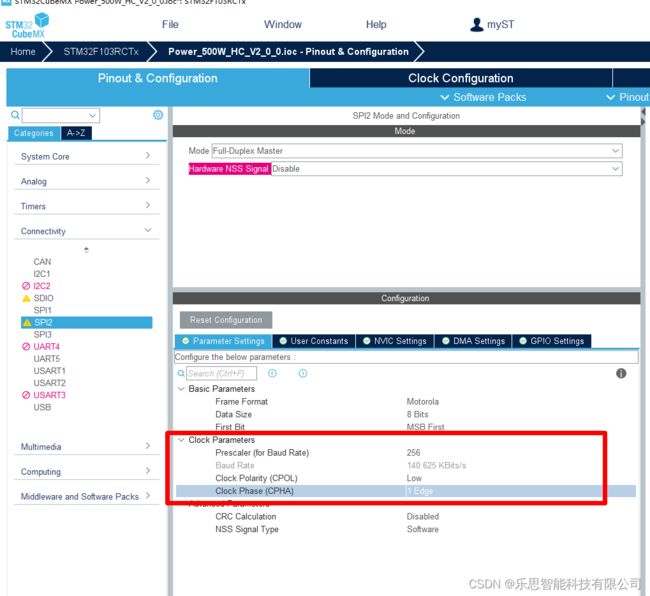Expand Analog category
The image size is (650, 596).
pos(86,181)
